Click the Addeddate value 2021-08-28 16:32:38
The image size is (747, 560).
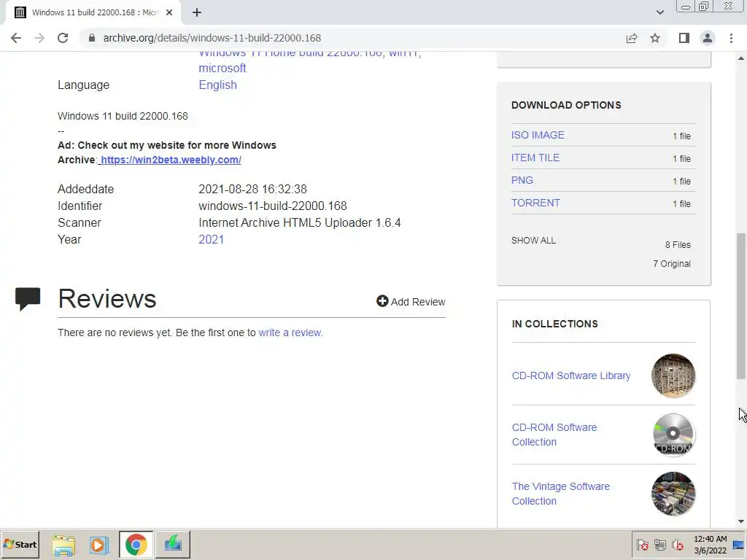click(x=252, y=189)
